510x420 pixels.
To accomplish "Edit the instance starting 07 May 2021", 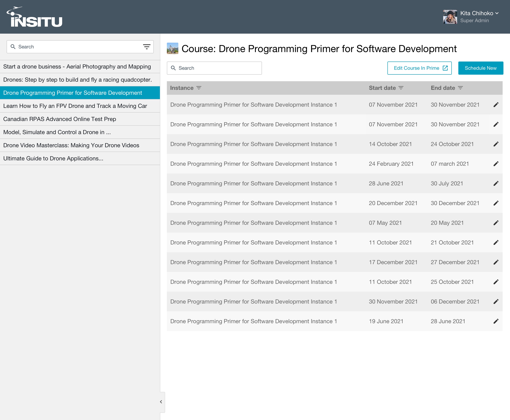I will point(496,223).
